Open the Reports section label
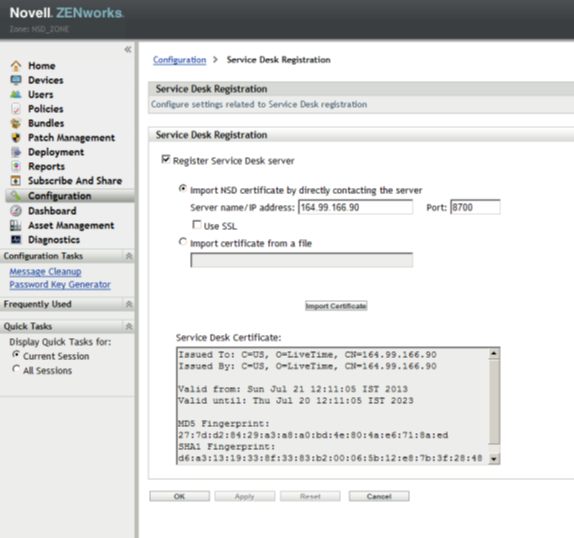 click(46, 166)
